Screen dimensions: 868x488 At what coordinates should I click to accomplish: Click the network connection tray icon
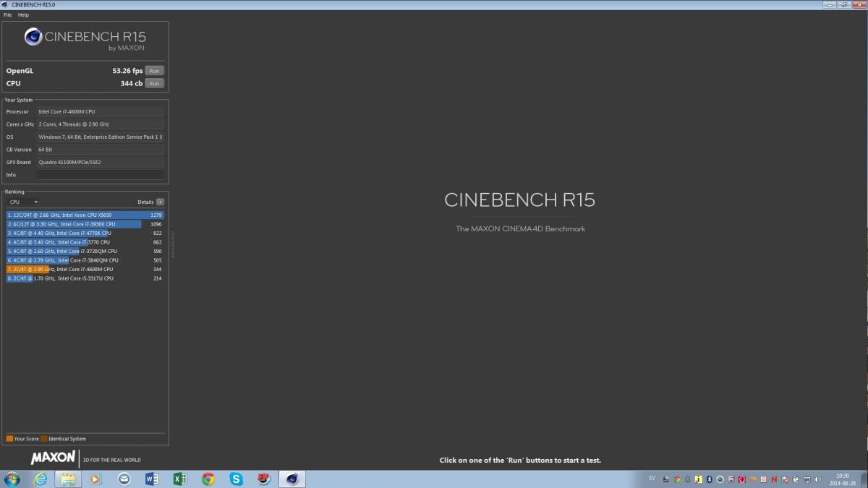(807, 479)
